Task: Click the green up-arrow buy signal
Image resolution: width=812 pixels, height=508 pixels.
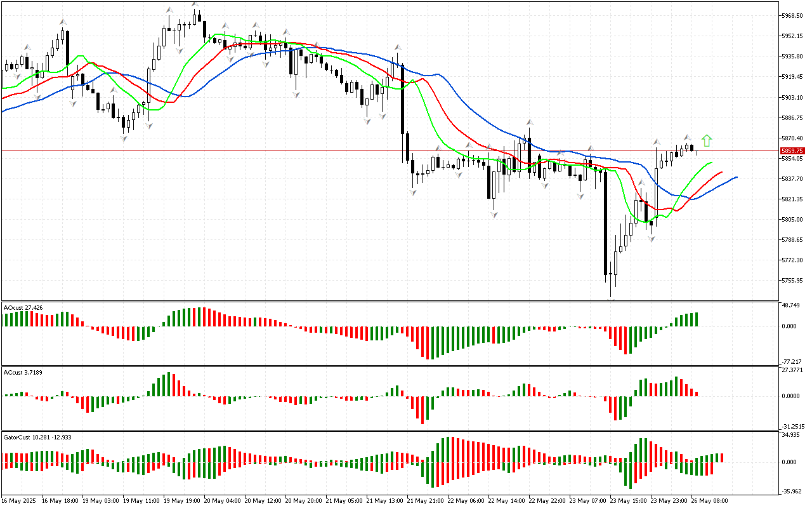Action: [707, 140]
